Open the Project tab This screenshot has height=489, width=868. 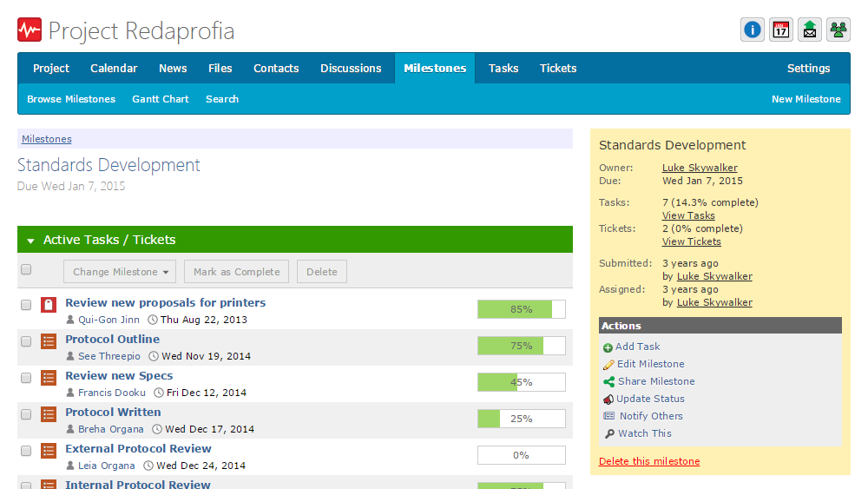(x=51, y=68)
